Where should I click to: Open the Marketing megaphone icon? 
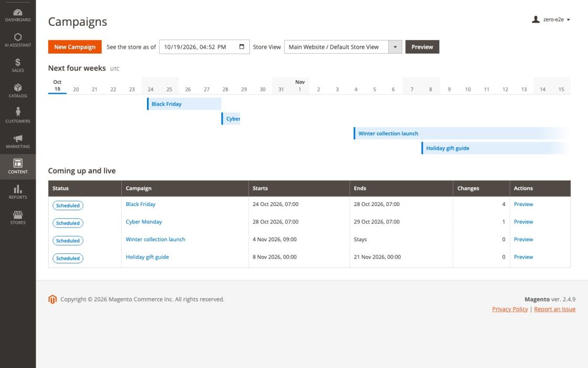coord(18,138)
